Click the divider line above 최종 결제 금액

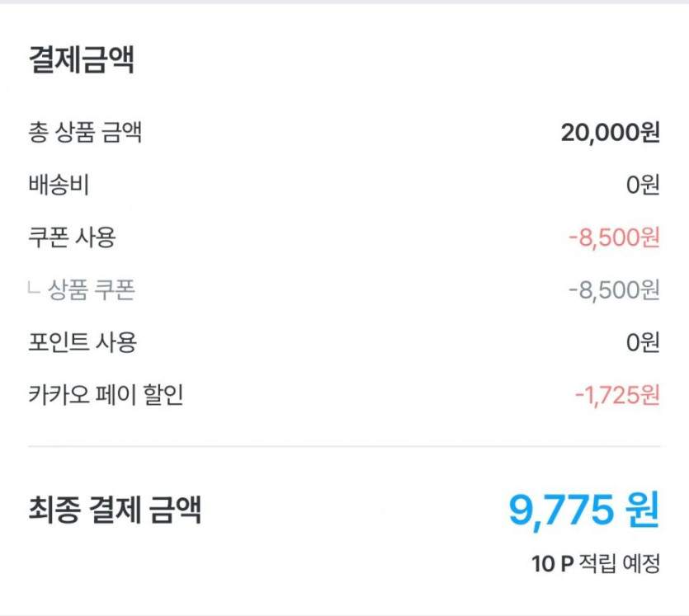pos(344,447)
